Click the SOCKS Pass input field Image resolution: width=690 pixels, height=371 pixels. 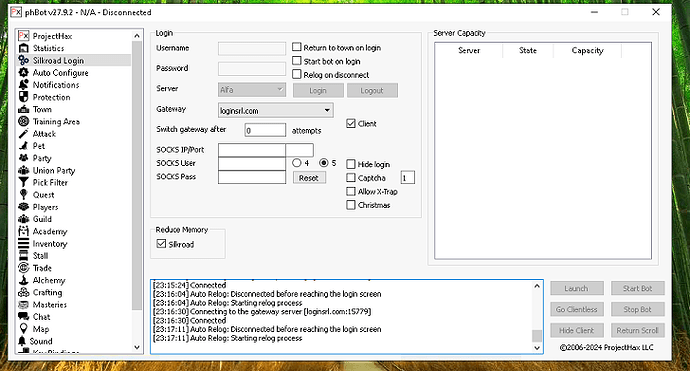(x=252, y=177)
